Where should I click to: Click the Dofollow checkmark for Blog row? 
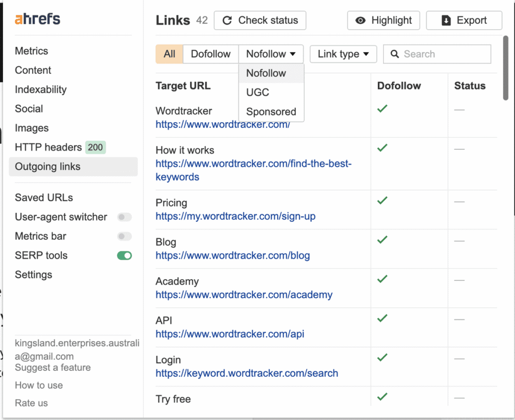383,239
